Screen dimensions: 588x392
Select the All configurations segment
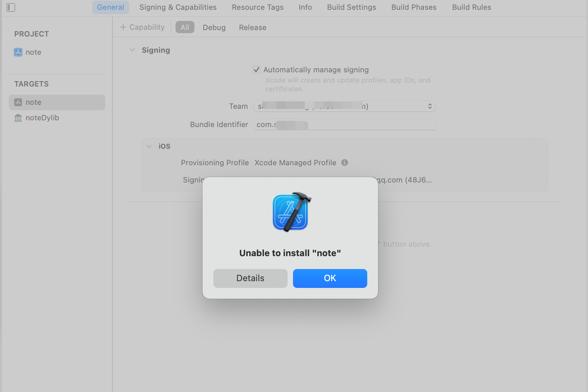[185, 27]
